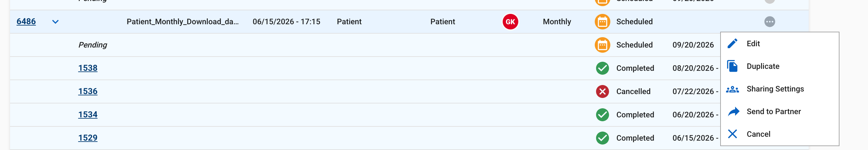Click the red Cancelled status icon for 1536

click(602, 91)
